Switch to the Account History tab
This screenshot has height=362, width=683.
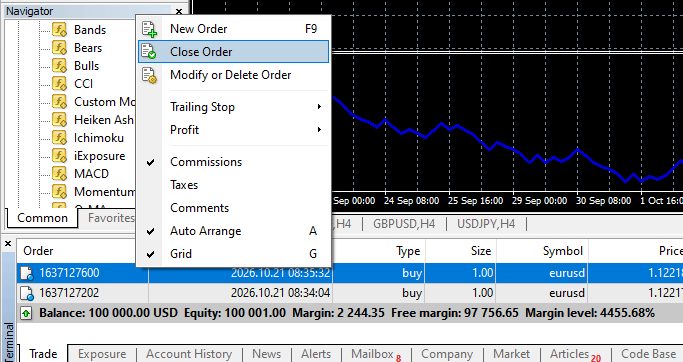[189, 354]
